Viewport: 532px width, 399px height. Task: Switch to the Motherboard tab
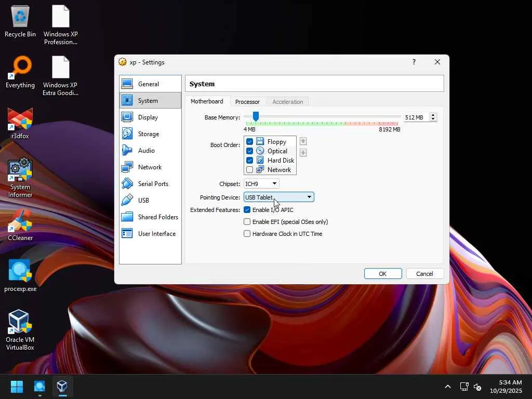point(207,101)
